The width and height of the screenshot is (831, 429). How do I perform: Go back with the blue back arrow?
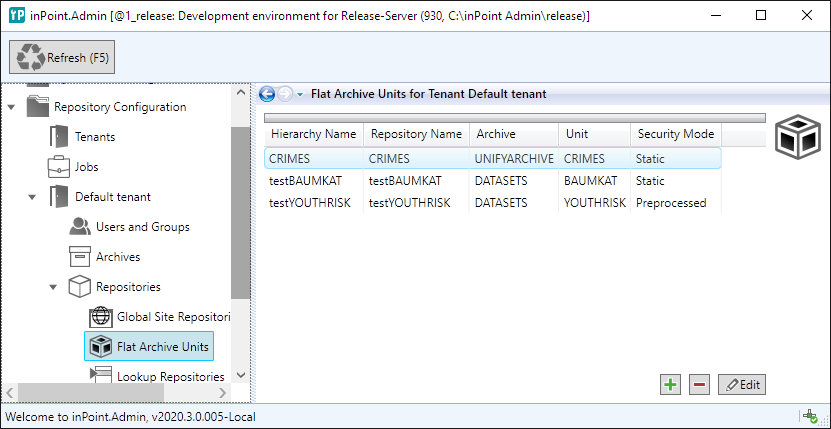(267, 94)
